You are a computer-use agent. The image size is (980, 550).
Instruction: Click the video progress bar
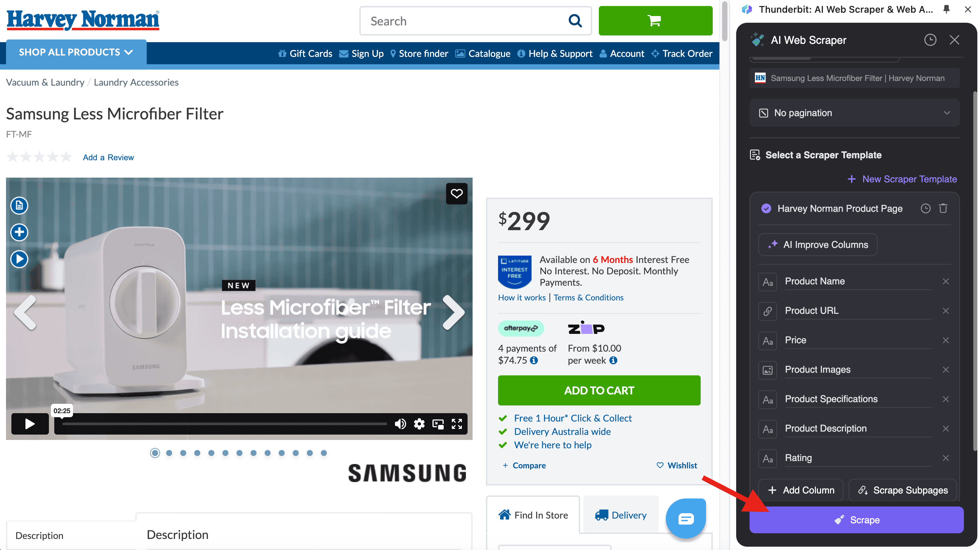(224, 424)
